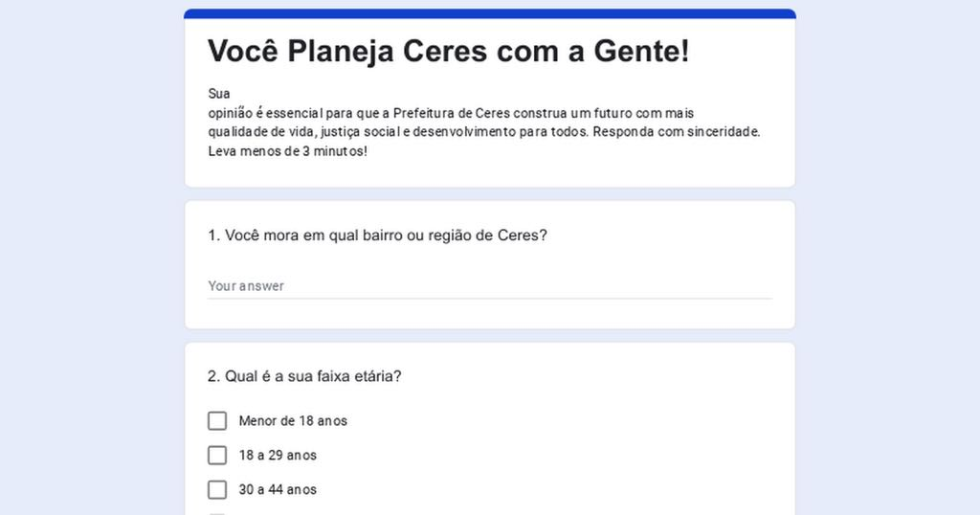This screenshot has width=980, height=515.
Task: Click the word "Sua" starting the description
Action: (219, 94)
